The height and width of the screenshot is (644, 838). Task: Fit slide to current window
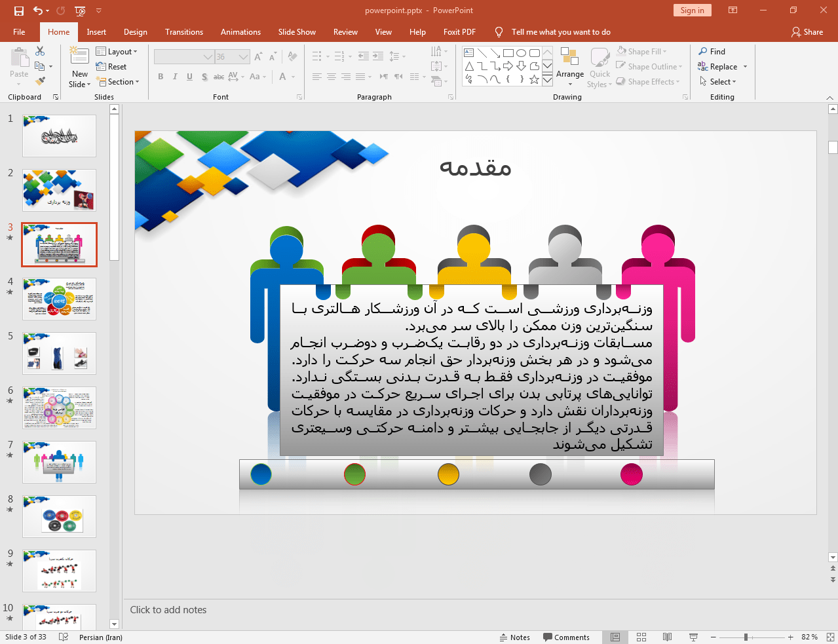point(830,637)
